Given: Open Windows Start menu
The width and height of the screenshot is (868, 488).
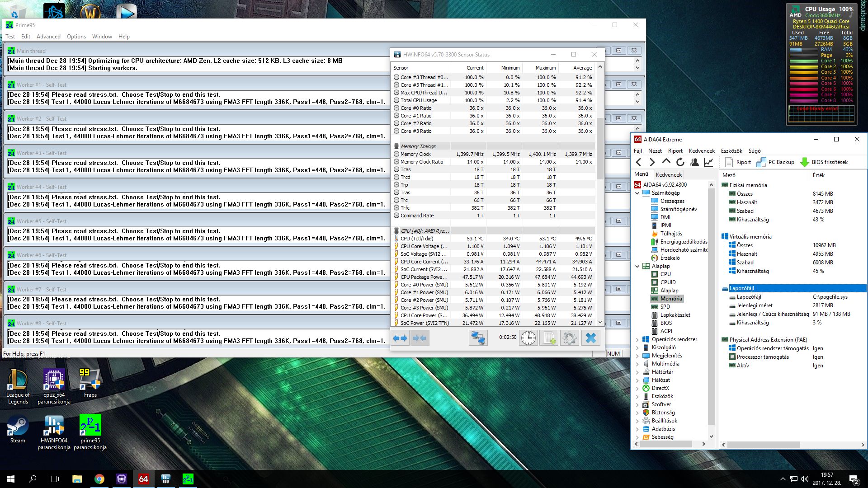Looking at the screenshot, I should 11,479.
